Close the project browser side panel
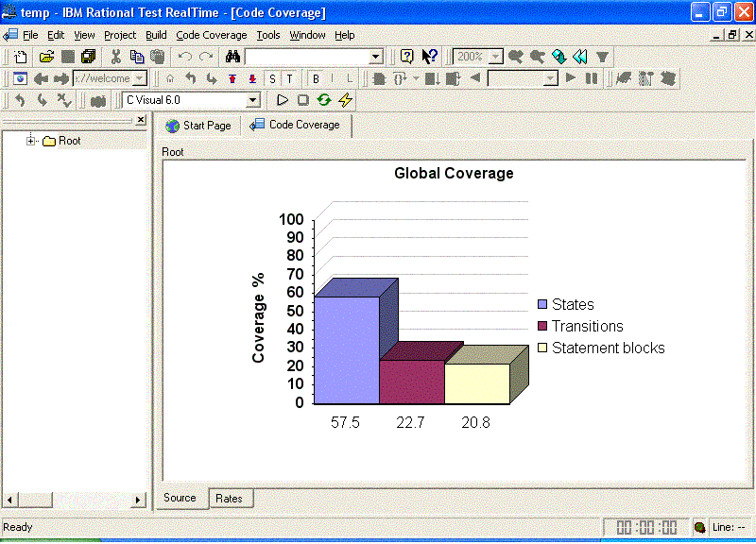The height and width of the screenshot is (544, 756). 141,120
